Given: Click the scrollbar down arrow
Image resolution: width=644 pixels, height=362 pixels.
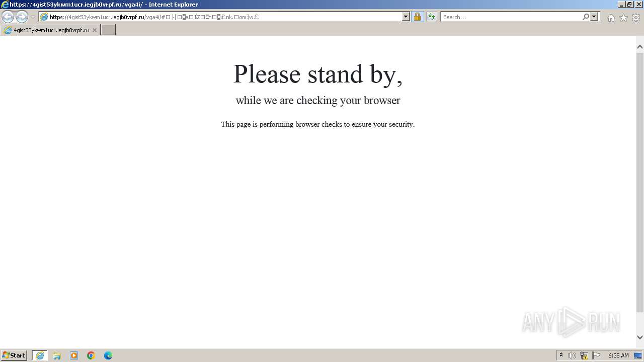Looking at the screenshot, I should click(640, 337).
